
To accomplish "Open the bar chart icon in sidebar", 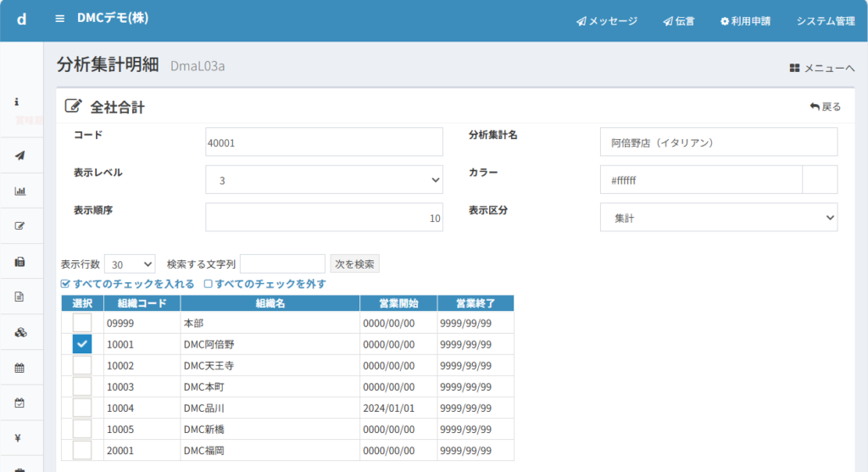I will click(20, 191).
